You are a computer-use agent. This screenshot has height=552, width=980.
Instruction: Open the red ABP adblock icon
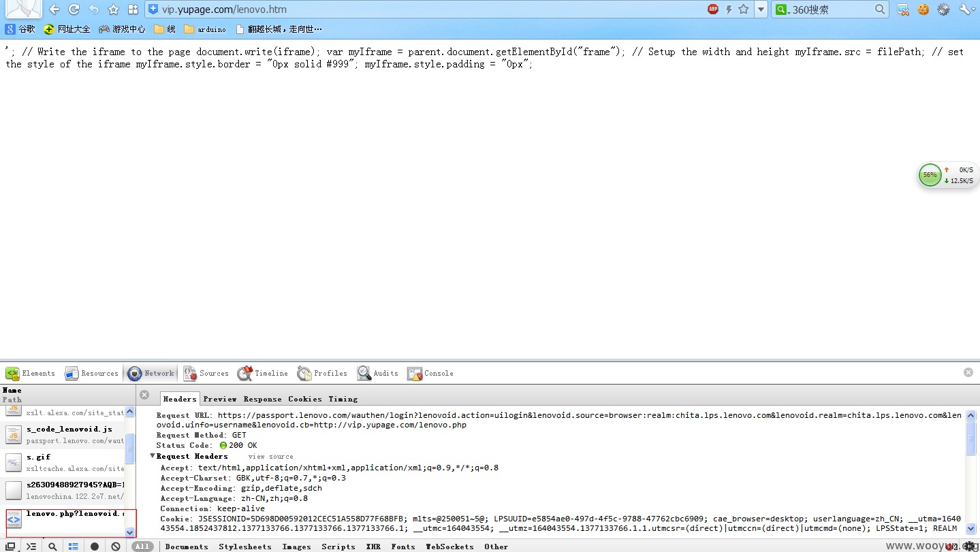pyautogui.click(x=713, y=10)
